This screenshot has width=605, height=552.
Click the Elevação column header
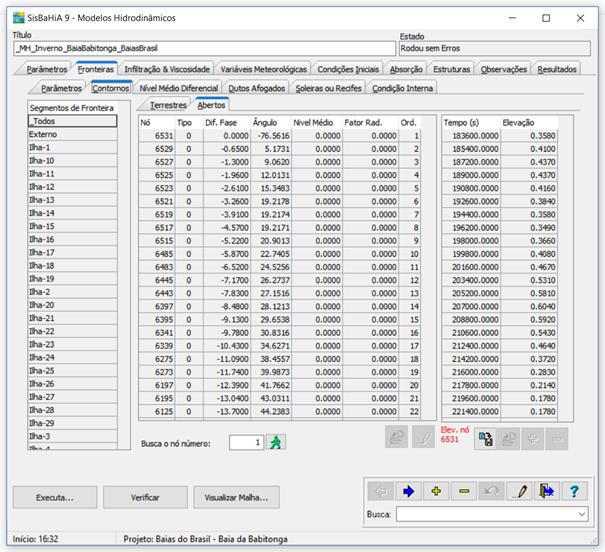click(x=529, y=123)
